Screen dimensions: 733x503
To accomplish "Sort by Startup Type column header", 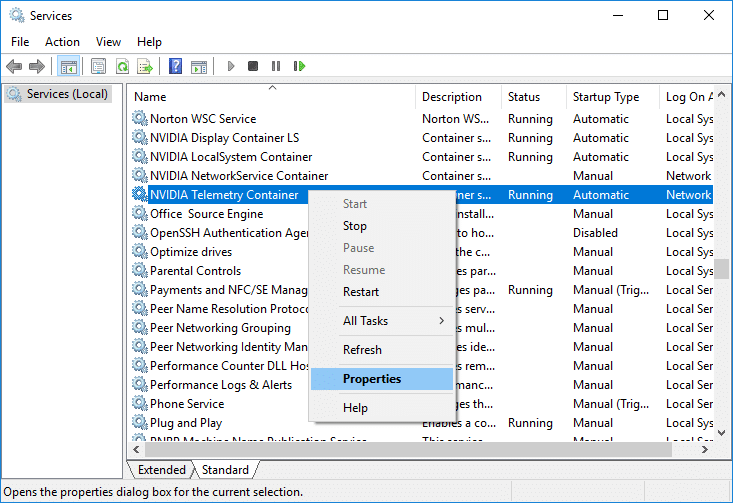I will coord(606,97).
